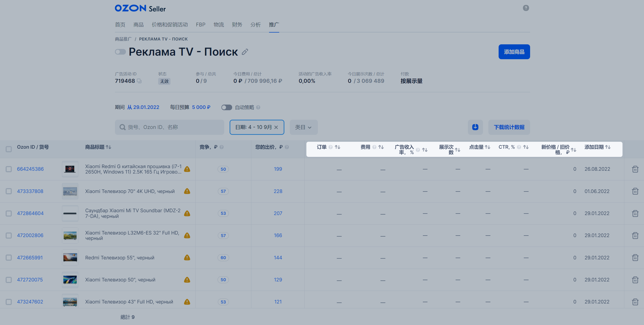Go to 商品推广 breadcrumb link
644x325 pixels.
pyautogui.click(x=123, y=39)
